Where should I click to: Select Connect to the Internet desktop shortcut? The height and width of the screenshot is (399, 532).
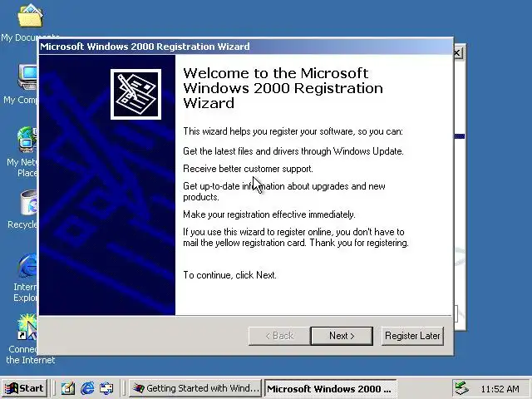[x=30, y=339]
